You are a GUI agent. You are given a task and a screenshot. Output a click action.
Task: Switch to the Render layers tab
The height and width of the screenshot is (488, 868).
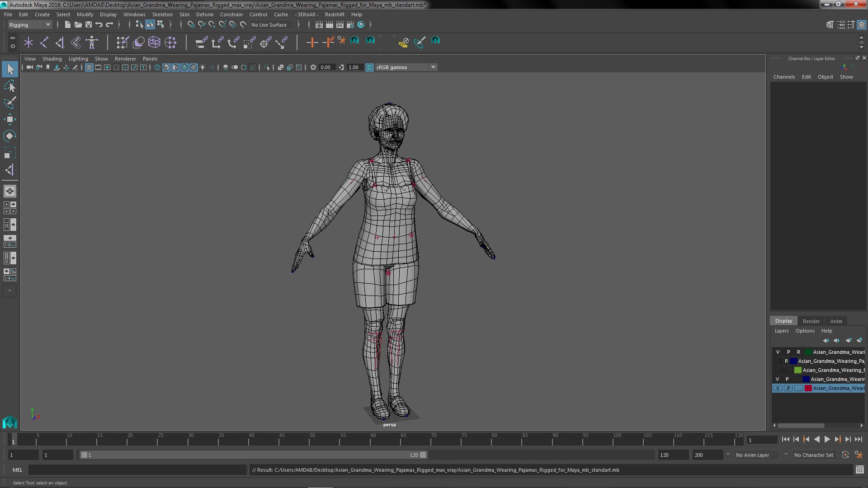811,321
